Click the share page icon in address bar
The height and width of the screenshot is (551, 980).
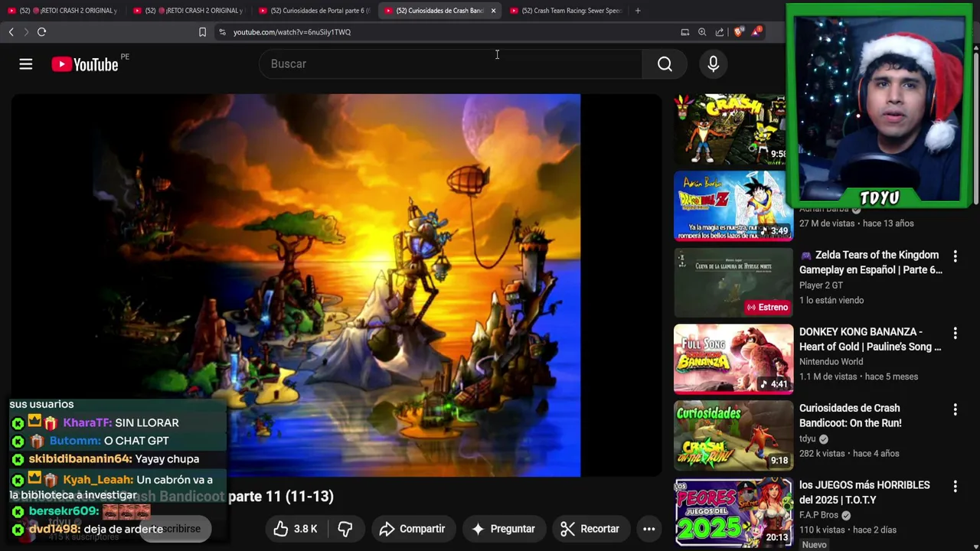pyautogui.click(x=720, y=32)
